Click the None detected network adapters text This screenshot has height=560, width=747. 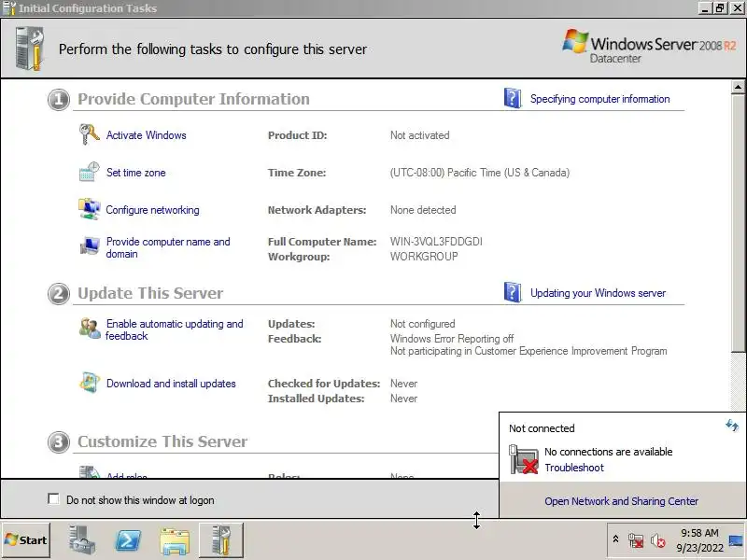click(x=423, y=210)
